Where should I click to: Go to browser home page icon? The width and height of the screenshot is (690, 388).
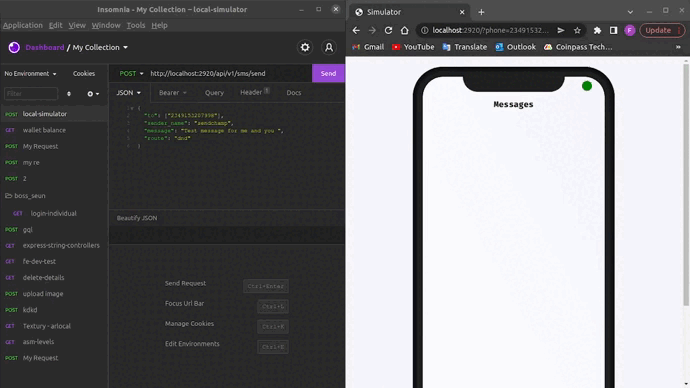[x=404, y=30]
